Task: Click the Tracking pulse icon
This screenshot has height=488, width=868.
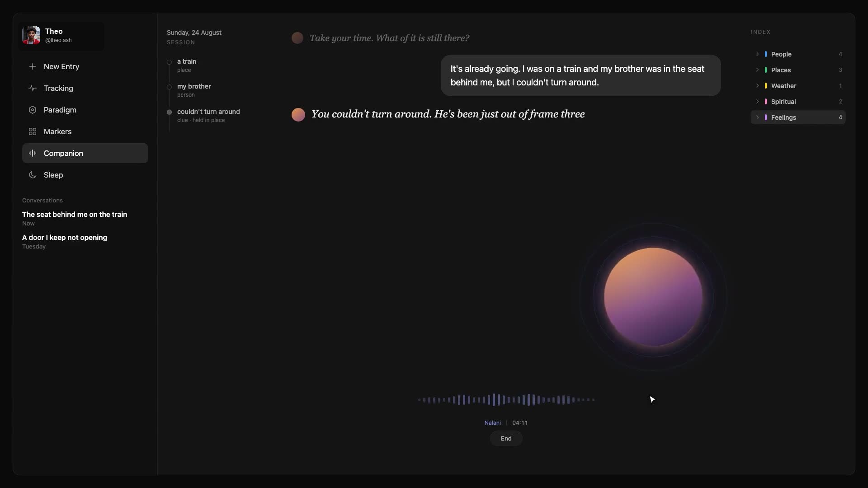Action: [33, 88]
